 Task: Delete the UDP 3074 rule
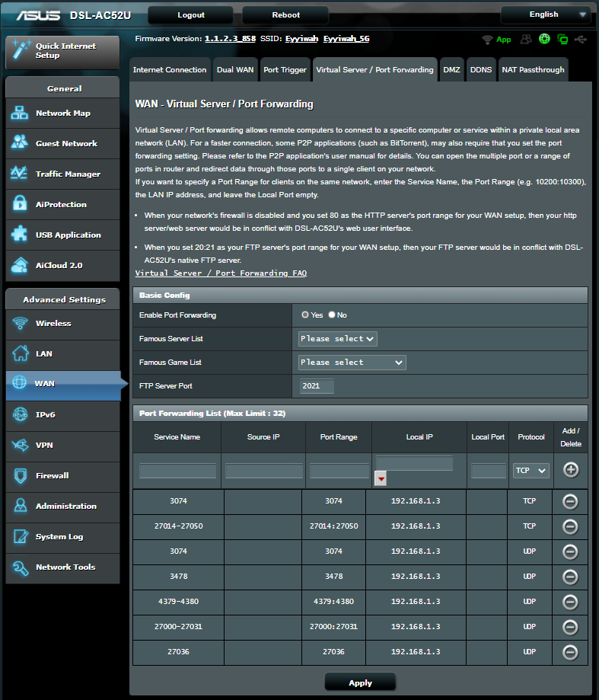click(570, 551)
